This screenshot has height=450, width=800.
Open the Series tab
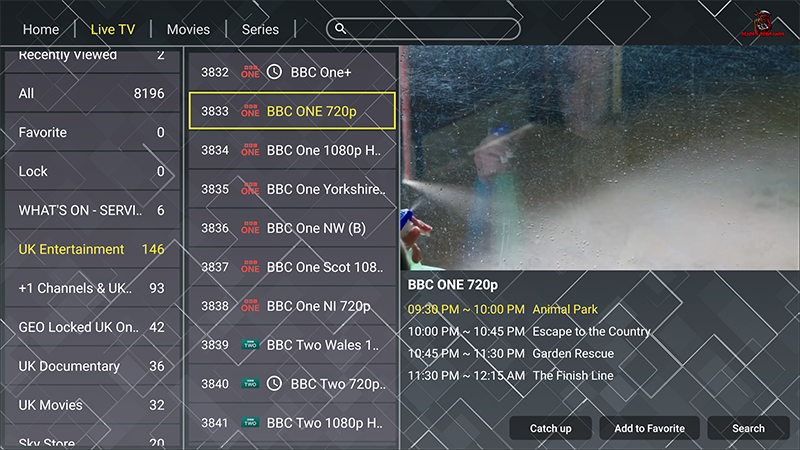[260, 29]
